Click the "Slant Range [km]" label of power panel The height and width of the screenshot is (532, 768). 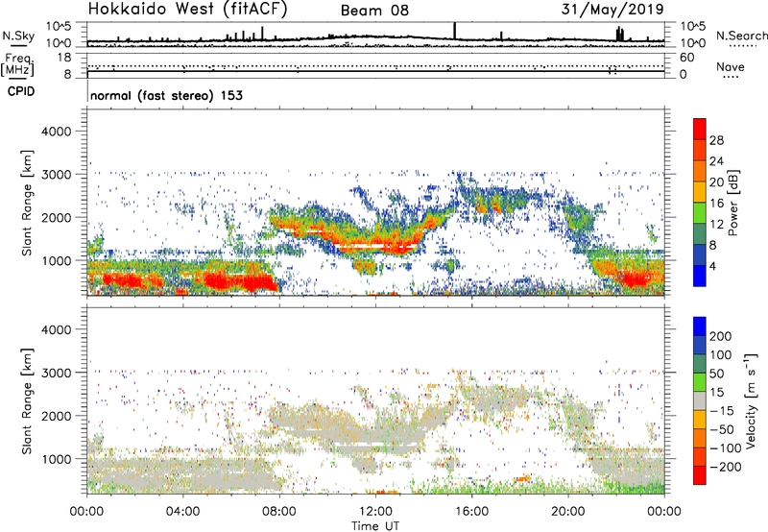[x=27, y=203]
